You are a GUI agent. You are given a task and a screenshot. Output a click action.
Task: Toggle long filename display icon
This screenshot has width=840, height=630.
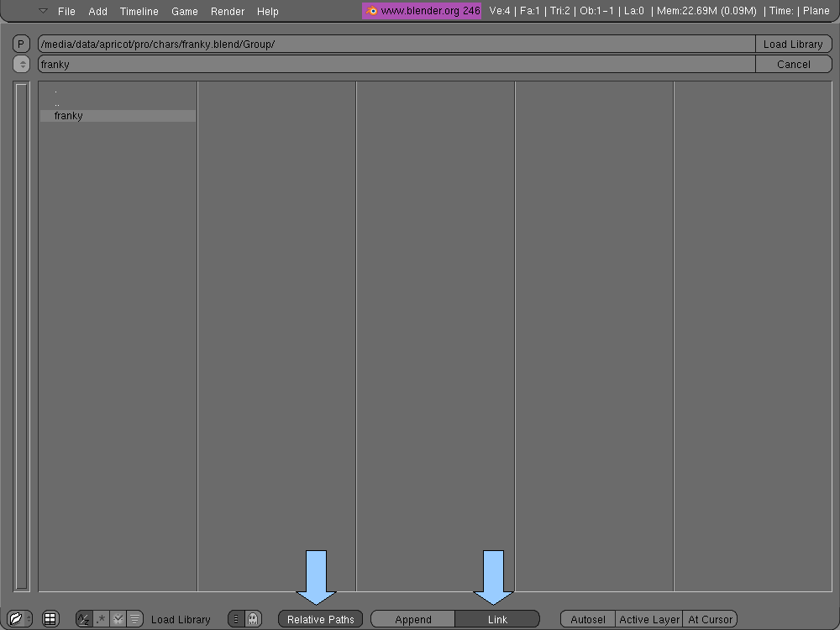click(x=237, y=619)
